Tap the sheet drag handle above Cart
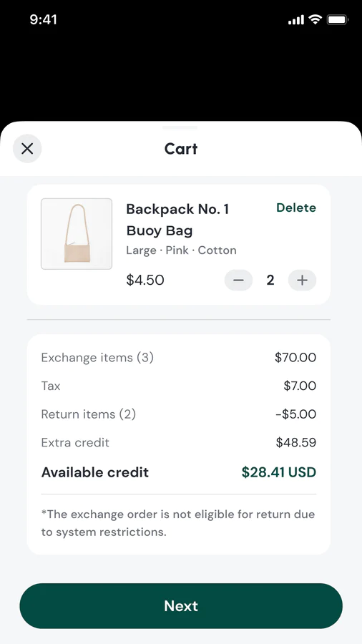362x644 pixels. [180, 127]
